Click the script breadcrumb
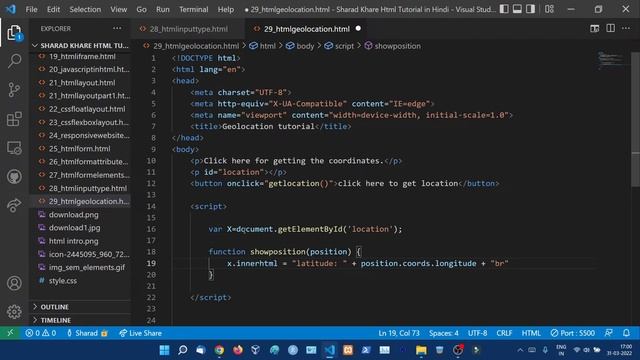Image resolution: width=640 pixels, height=360 pixels. 340,46
